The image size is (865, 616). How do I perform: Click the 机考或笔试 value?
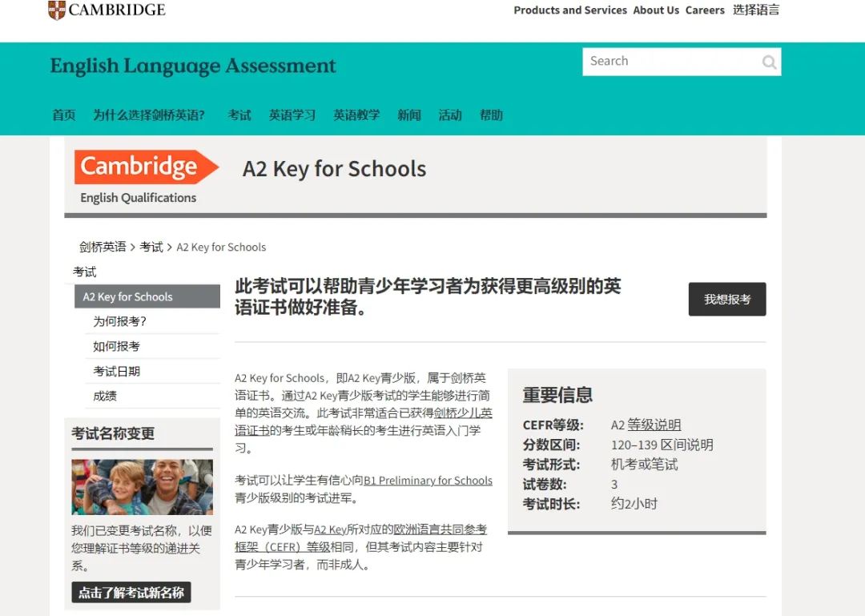(x=644, y=465)
